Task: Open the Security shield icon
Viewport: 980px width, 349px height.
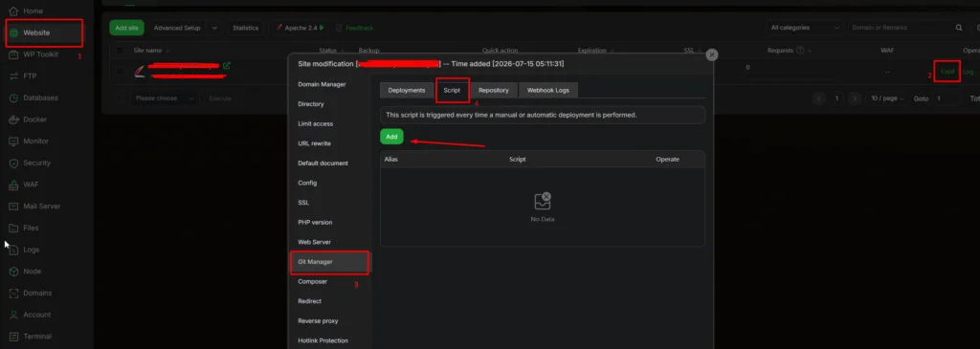Action: [13, 163]
